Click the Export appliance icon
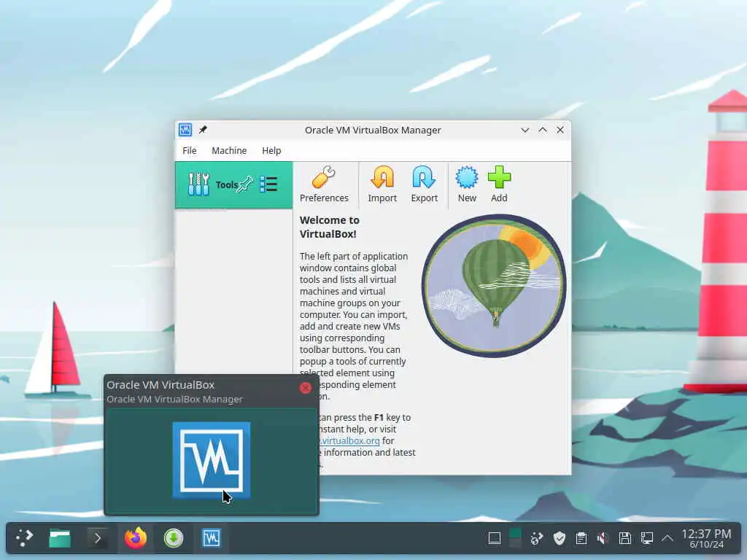 click(424, 184)
